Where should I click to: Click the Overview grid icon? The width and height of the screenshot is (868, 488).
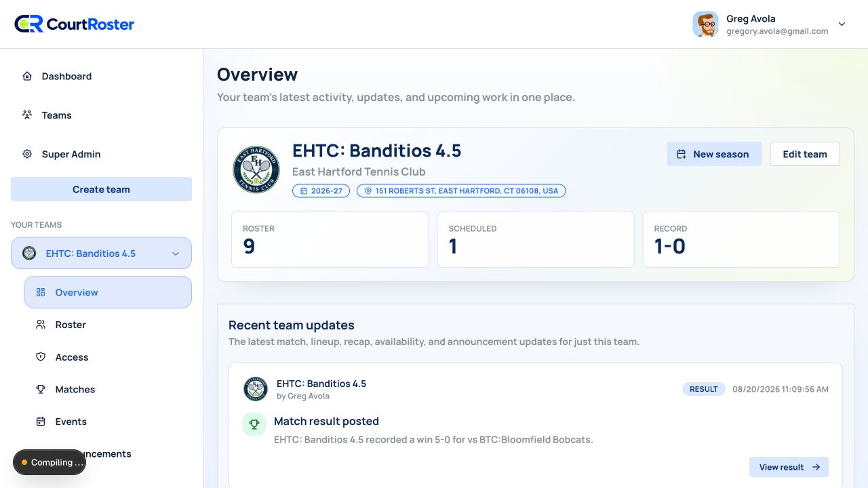(x=41, y=293)
